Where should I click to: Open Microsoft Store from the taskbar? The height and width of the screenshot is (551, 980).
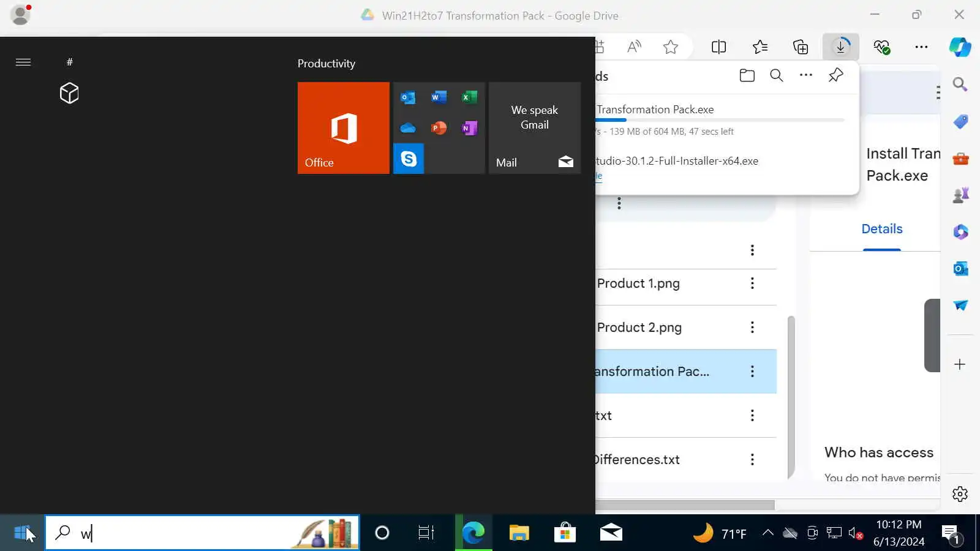565,533
